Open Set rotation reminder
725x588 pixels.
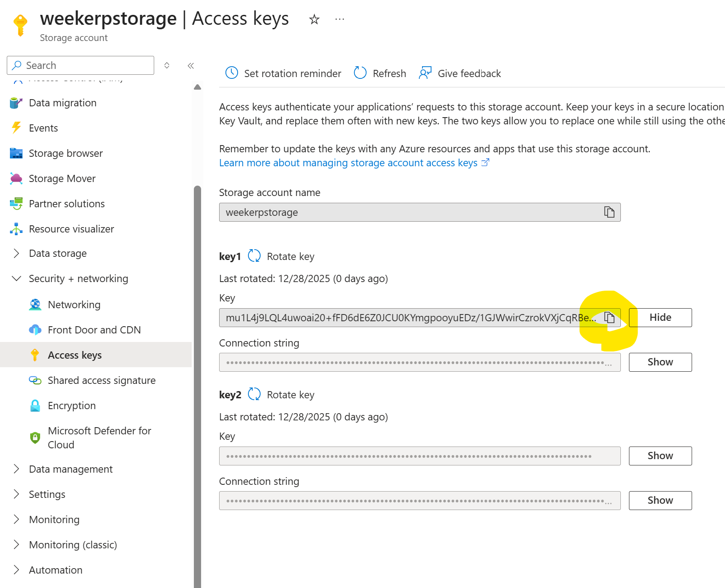pos(283,73)
